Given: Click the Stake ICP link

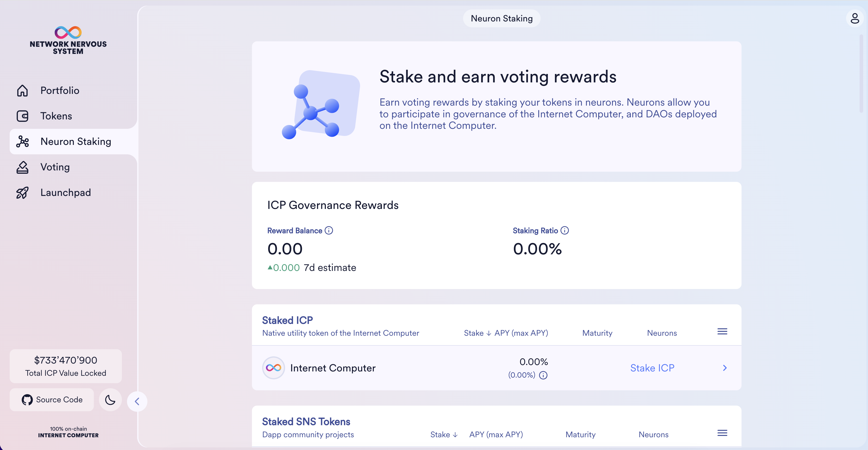Looking at the screenshot, I should point(652,368).
